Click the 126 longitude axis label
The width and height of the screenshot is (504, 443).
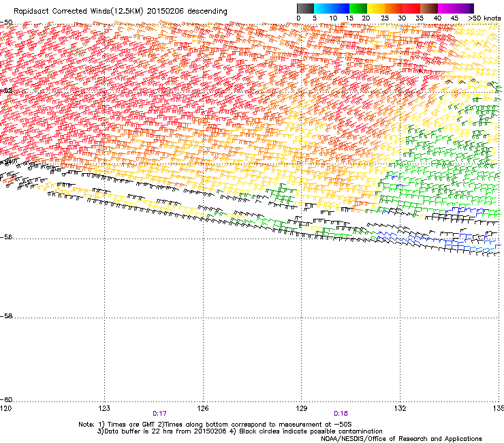(203, 408)
